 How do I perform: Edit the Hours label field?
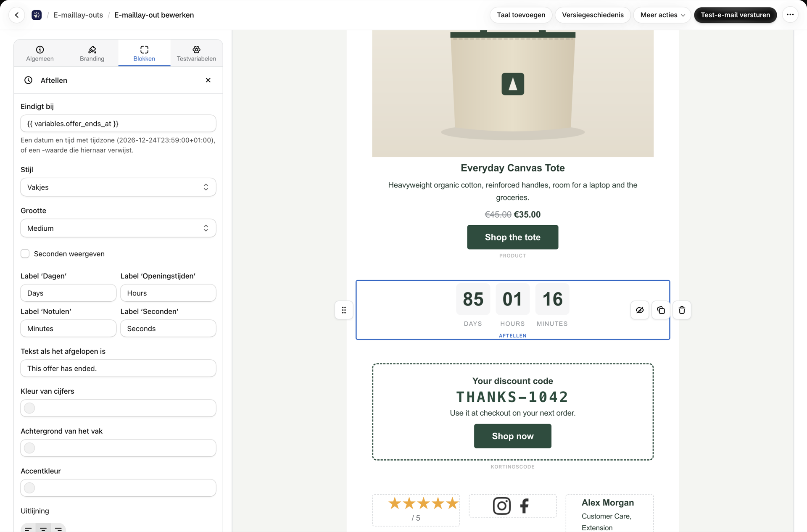point(168,293)
